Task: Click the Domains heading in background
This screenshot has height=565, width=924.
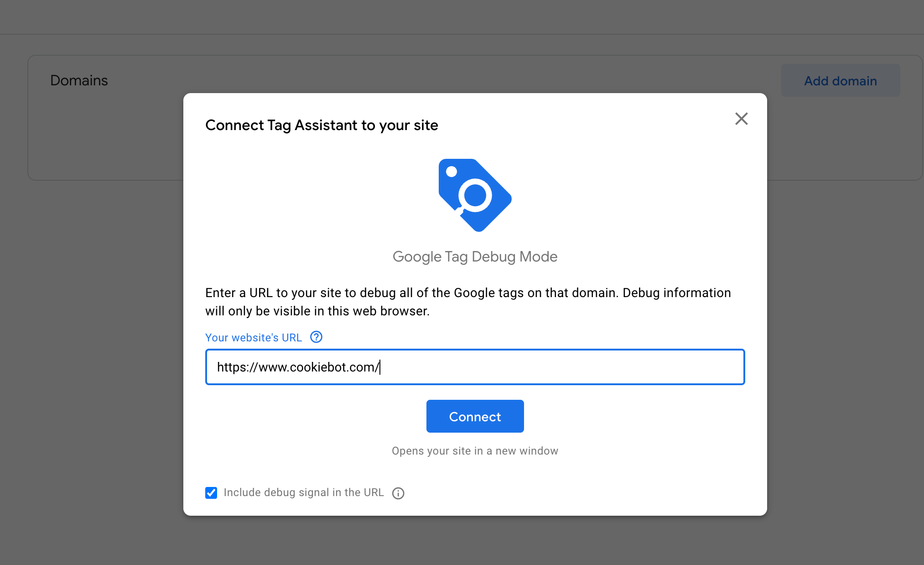Action: coord(79,80)
